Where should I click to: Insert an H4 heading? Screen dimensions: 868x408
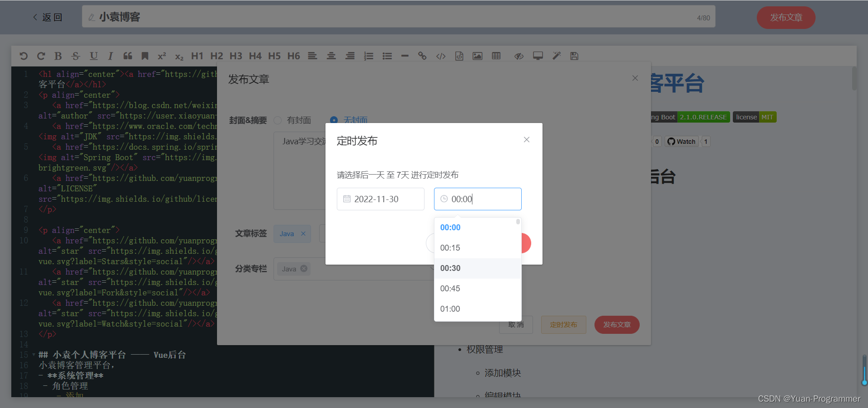pyautogui.click(x=255, y=56)
